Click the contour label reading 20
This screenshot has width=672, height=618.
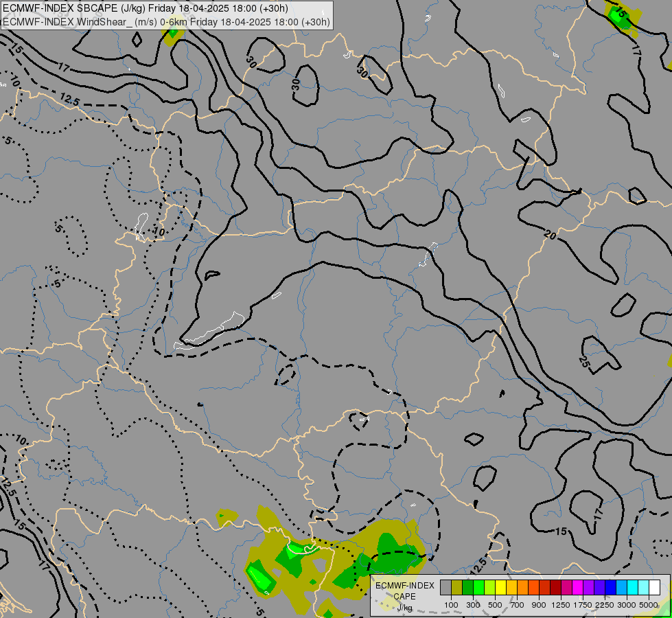click(x=551, y=235)
